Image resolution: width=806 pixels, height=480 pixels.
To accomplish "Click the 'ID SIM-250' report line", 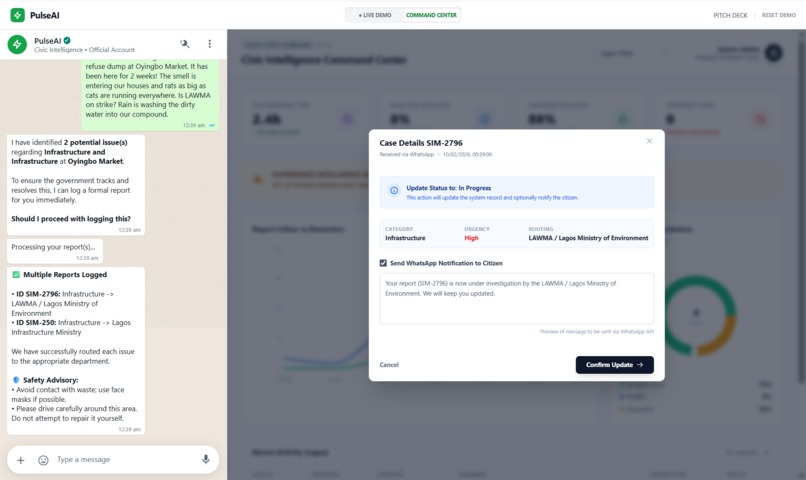I will 71,327.
